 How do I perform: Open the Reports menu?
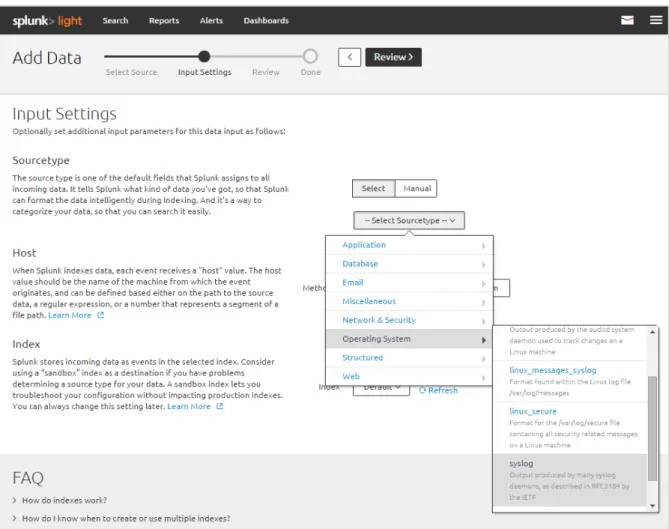click(x=164, y=20)
